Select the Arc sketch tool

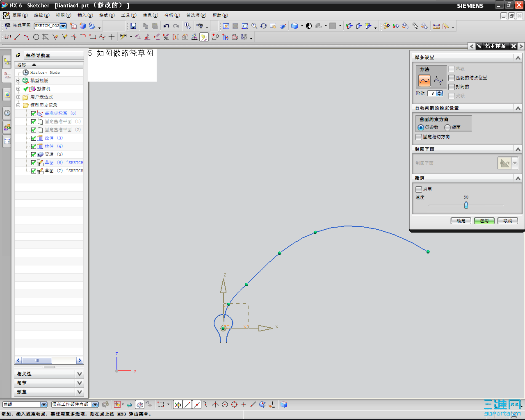[x=27, y=37]
